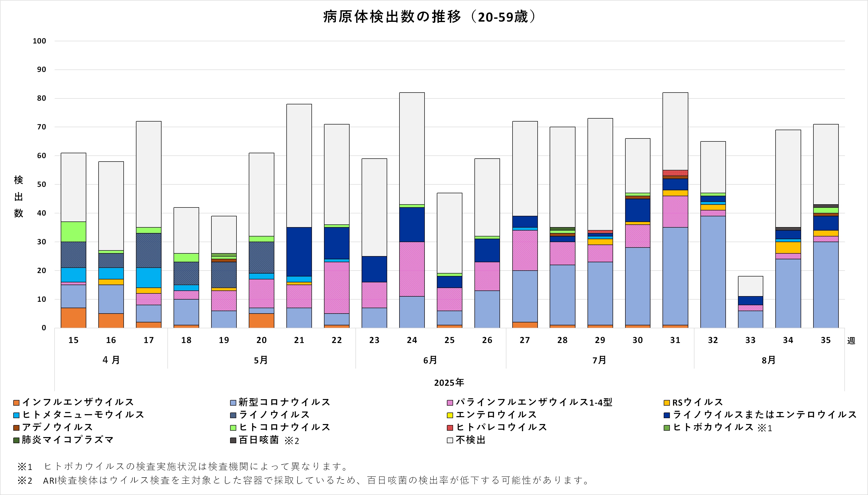The image size is (868, 495).
Task: Click the orange インフルエンザウイルス legend swatch
Action: point(16,402)
